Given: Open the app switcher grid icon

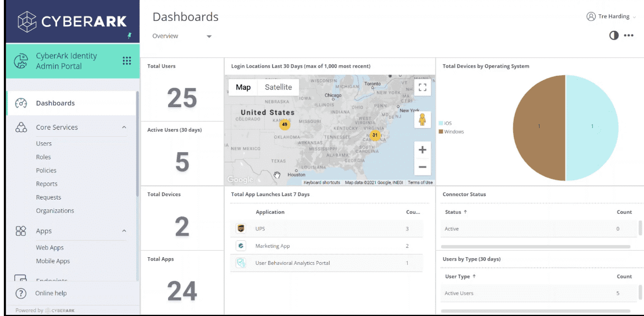Looking at the screenshot, I should coord(127,61).
